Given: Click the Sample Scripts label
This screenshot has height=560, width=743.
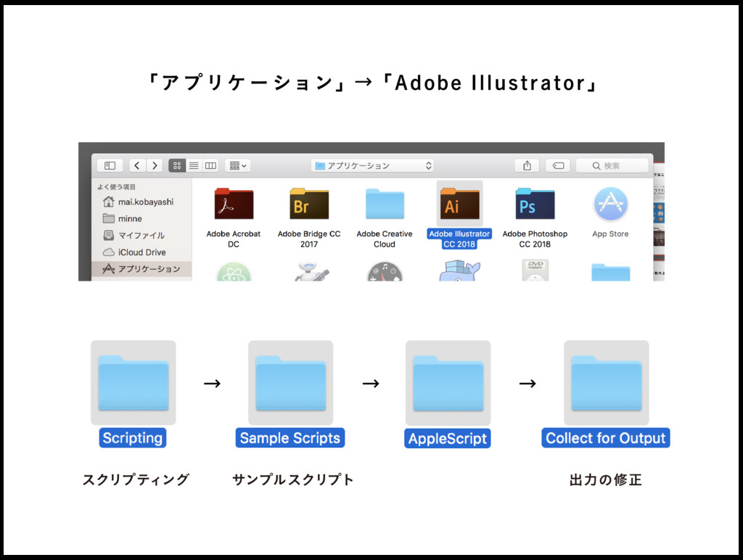Looking at the screenshot, I should [x=290, y=437].
